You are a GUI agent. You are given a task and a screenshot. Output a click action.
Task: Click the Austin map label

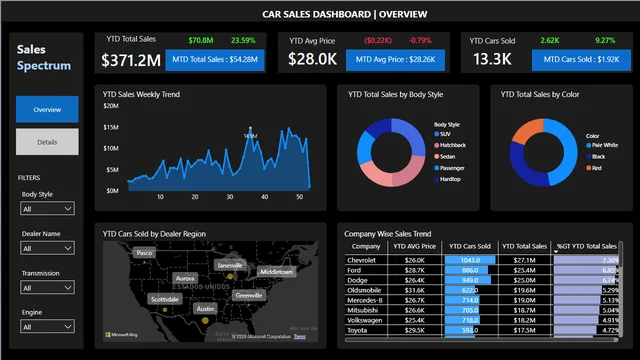tap(205, 309)
